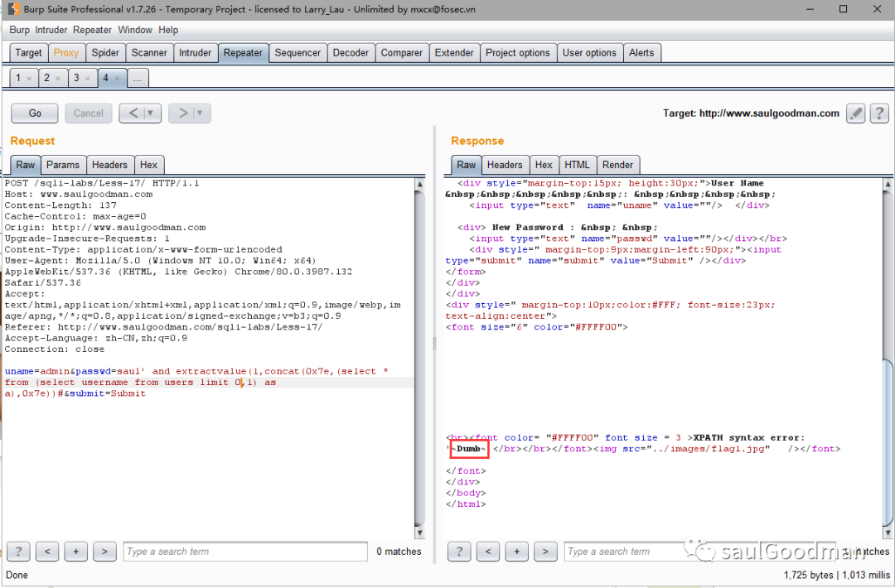Click 'XPATH syntax error:' in the response

(x=749, y=437)
